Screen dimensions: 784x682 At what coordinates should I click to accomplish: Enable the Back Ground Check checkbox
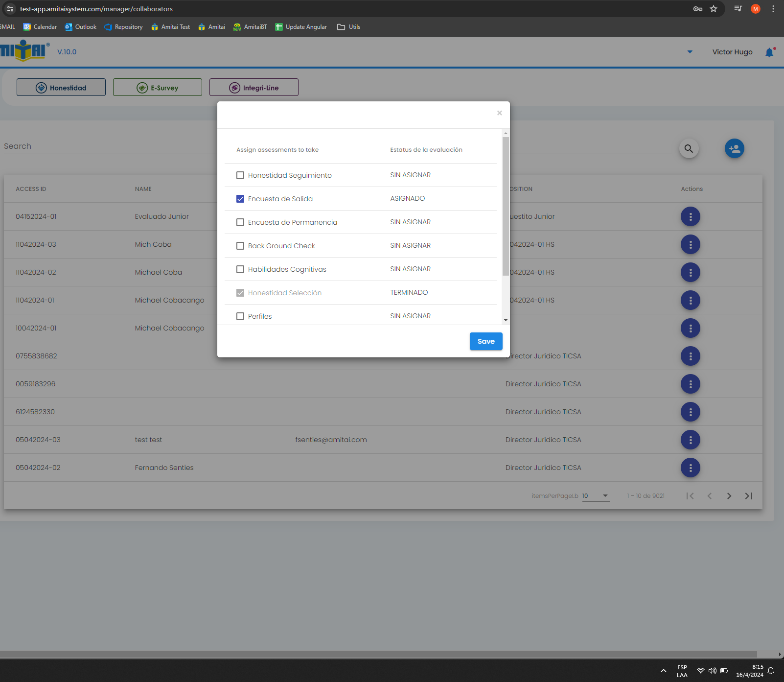click(x=240, y=246)
